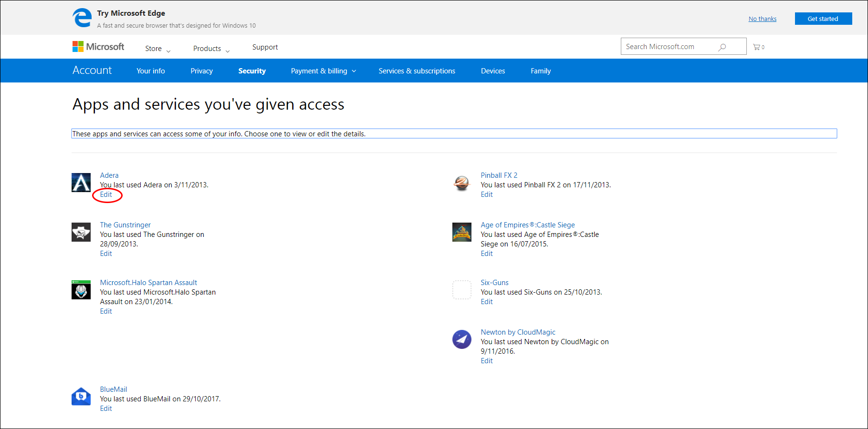Click The Gunstringer app icon

coord(81,232)
